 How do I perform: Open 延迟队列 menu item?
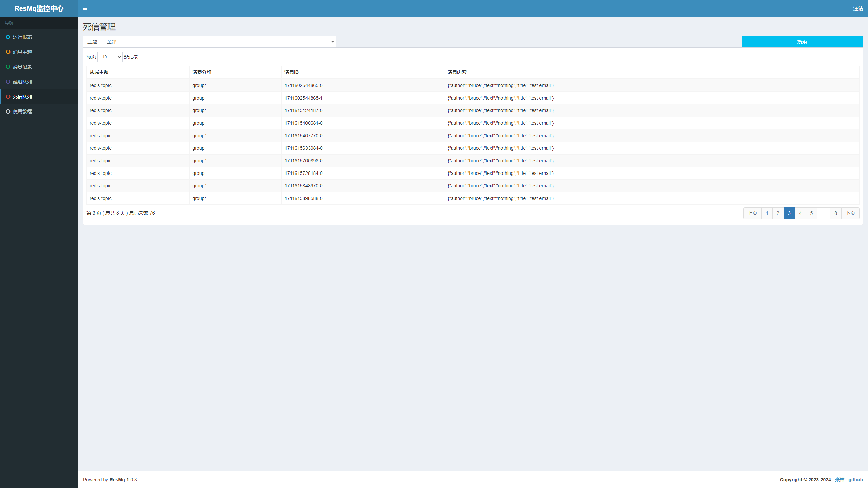click(22, 82)
